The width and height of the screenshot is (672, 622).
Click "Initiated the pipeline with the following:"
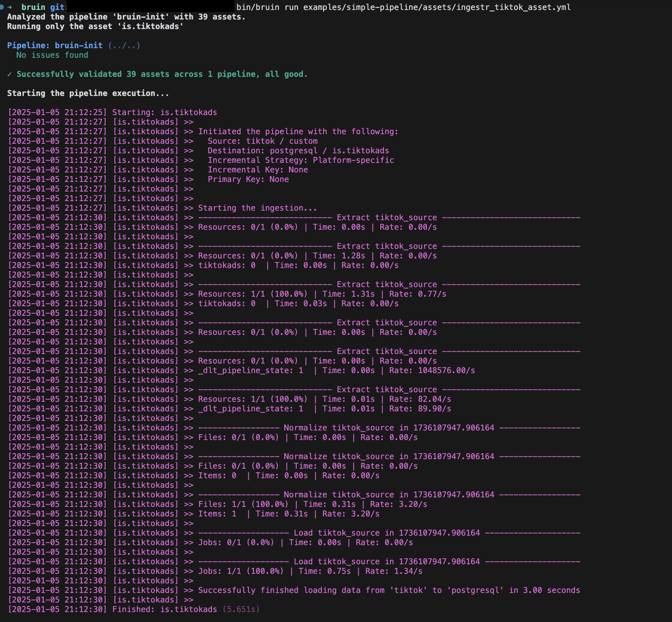pos(298,131)
